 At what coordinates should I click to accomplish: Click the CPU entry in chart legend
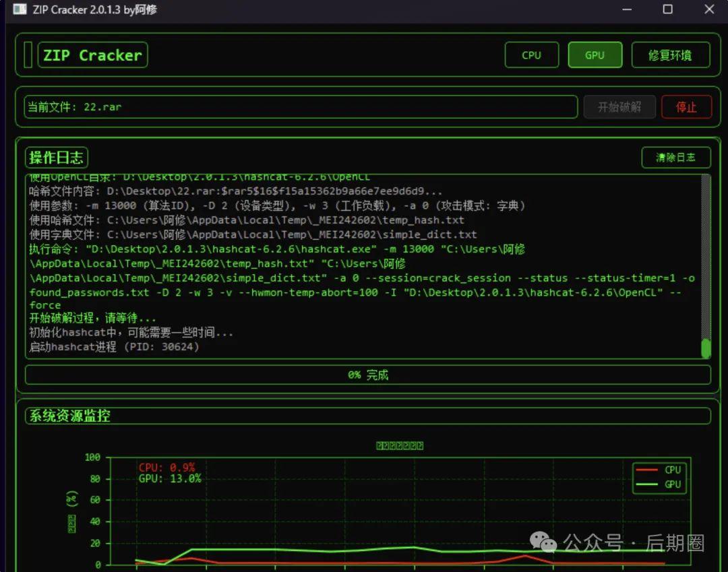coord(659,470)
